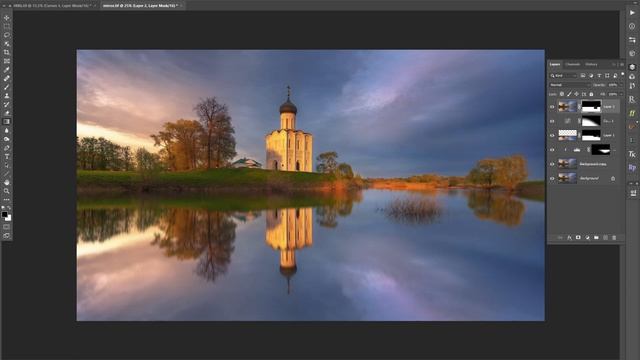Swap foreground and background colors
Image resolution: width=640 pixels, height=360 pixels.
coord(9,208)
